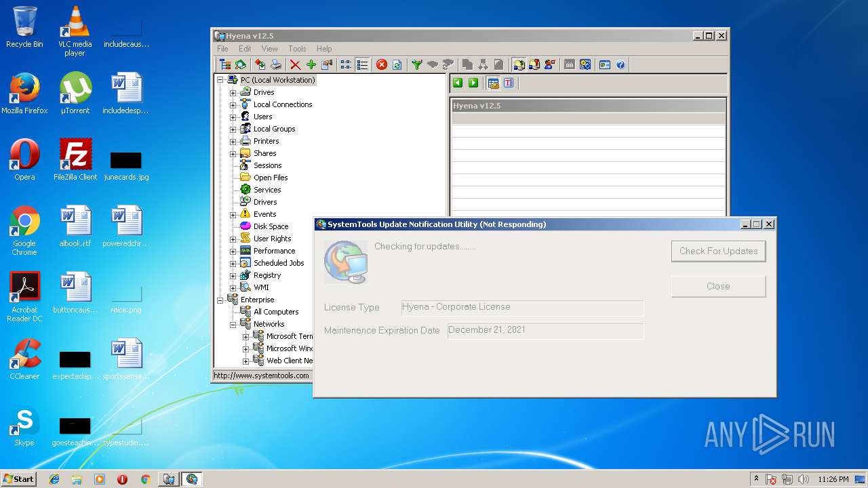The height and width of the screenshot is (488, 868).
Task: Click the green plus add icon in toolbar
Action: point(311,65)
